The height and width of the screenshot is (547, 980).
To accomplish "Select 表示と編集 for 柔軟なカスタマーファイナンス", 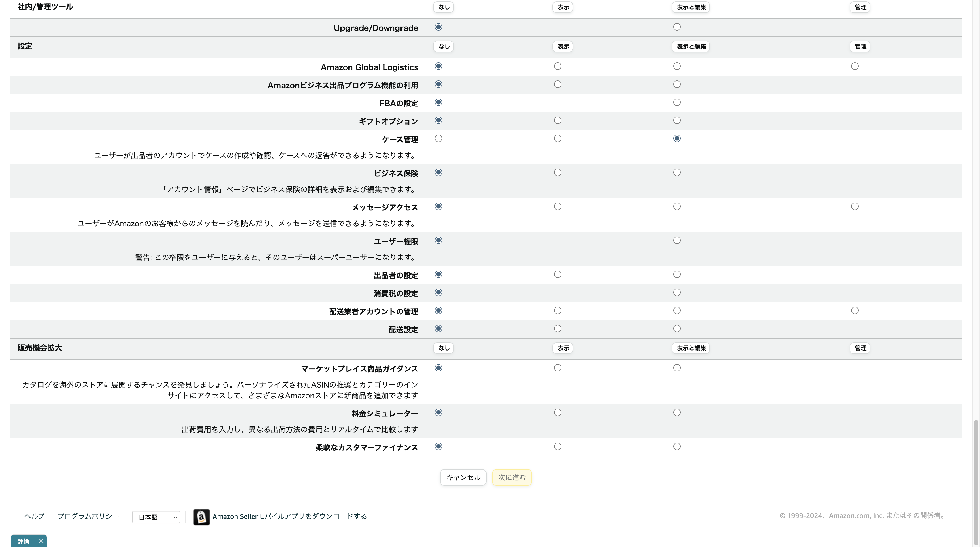I will coord(677,446).
